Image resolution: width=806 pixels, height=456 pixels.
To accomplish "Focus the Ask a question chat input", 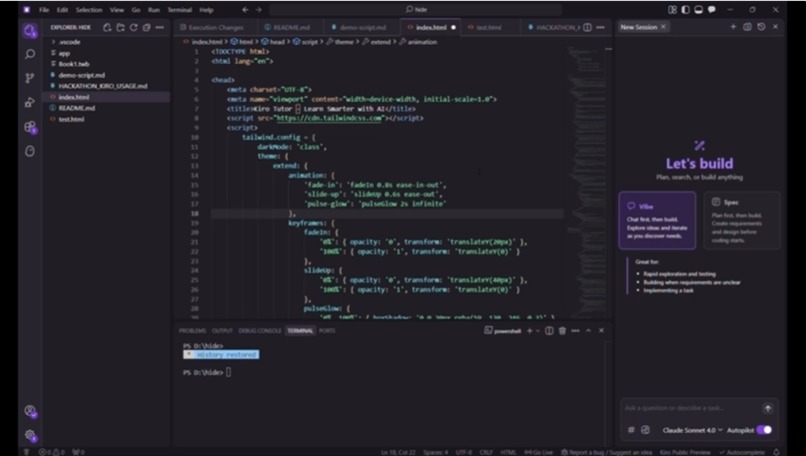I will click(689, 408).
